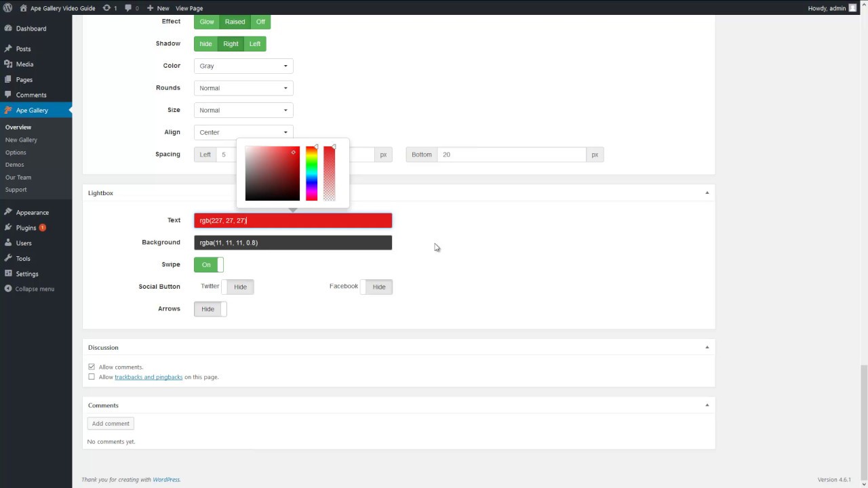Click the Settings icon in sidebar
This screenshot has width=868, height=488.
tap(8, 274)
